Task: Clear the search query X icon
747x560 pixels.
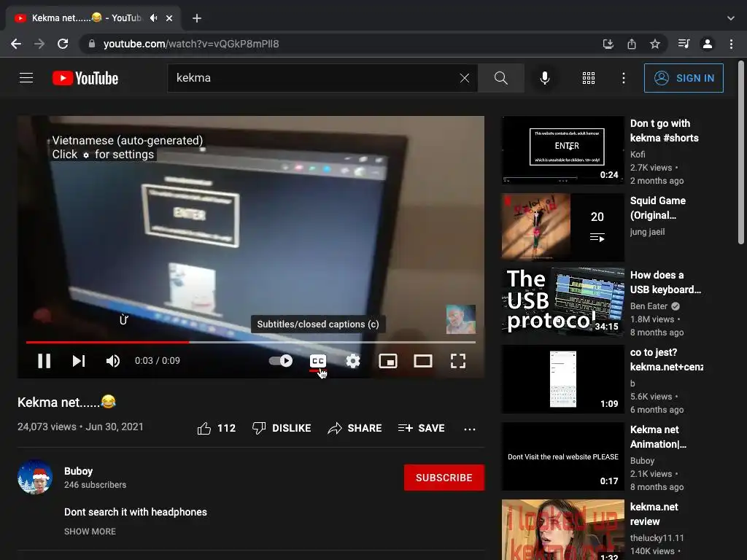Action: [465, 78]
